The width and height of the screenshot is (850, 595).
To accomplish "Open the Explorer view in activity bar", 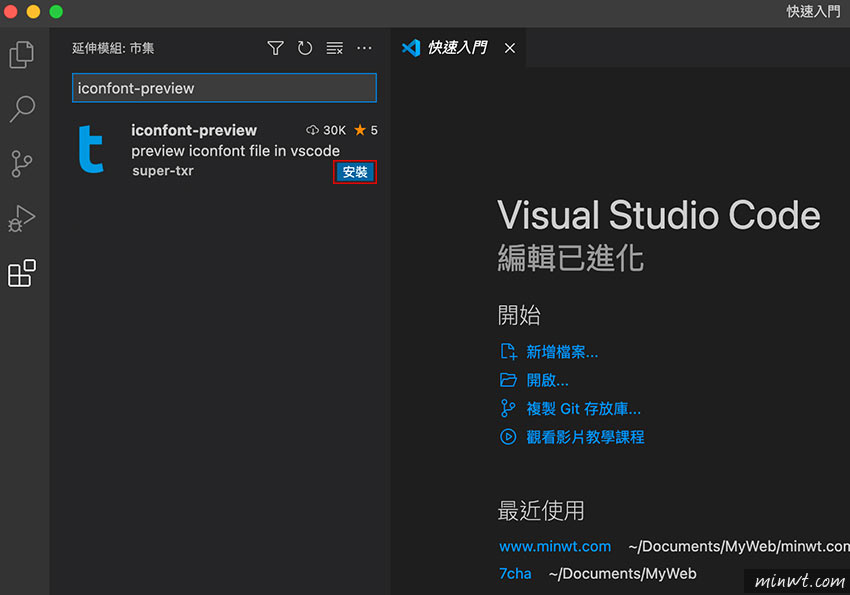I will tap(22, 54).
